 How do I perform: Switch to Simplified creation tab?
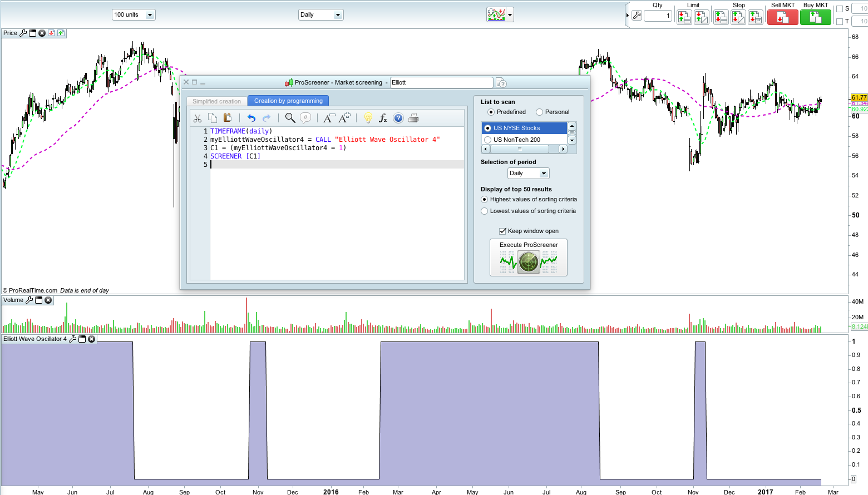click(x=216, y=101)
